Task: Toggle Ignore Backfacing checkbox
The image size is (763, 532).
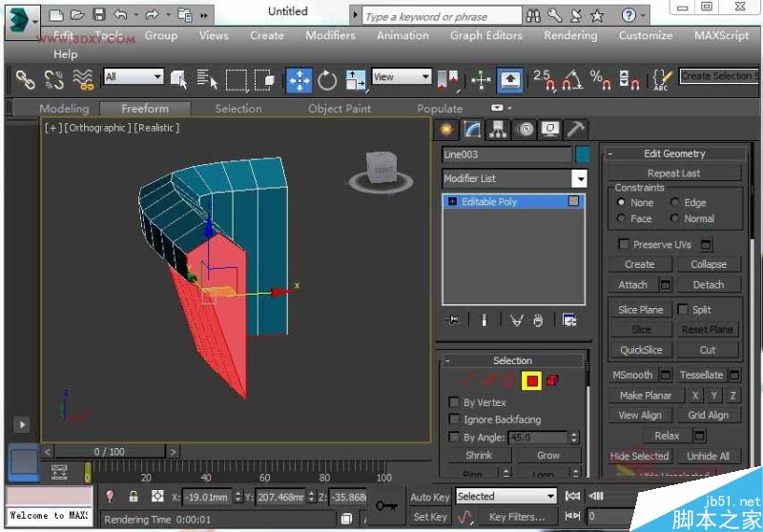Action: point(454,419)
